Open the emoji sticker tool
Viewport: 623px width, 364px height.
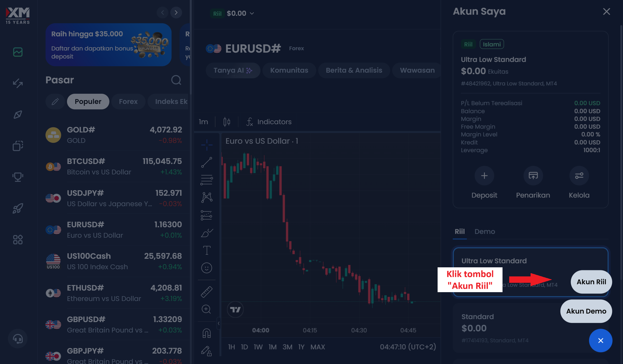207,268
